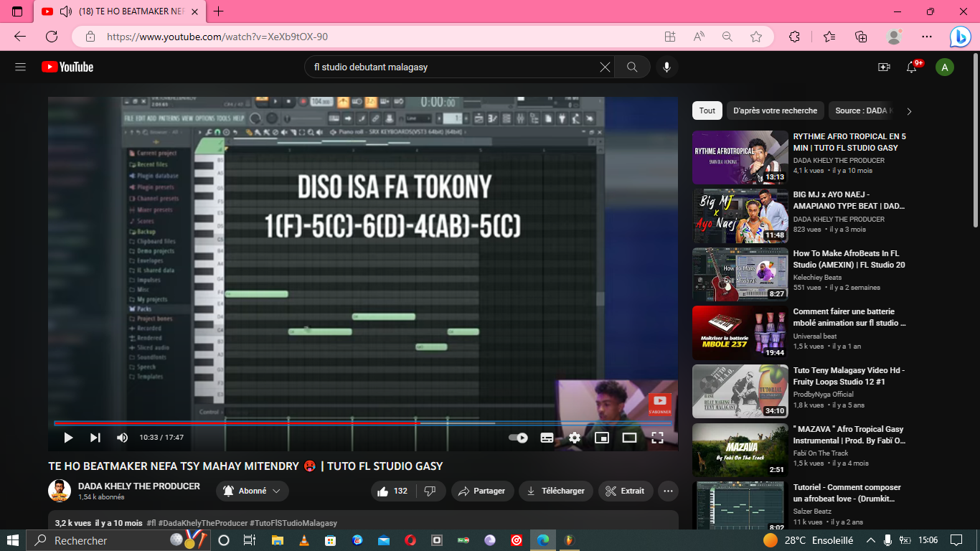Open YouTube notifications bell
The height and width of the screenshot is (551, 980).
(912, 67)
